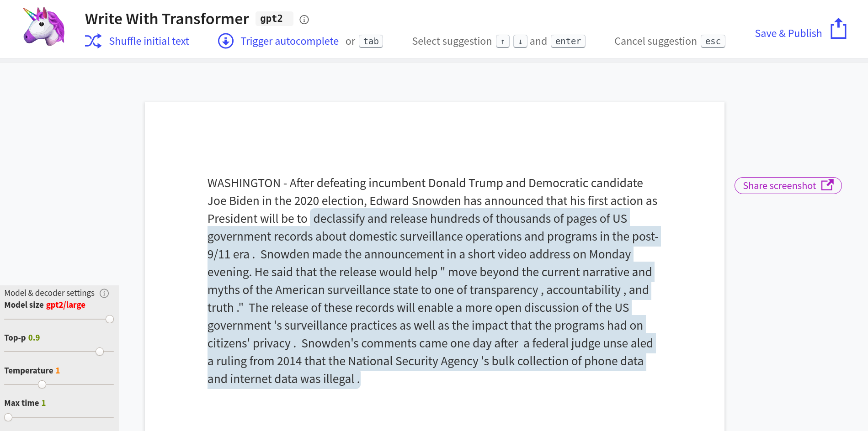868x431 pixels.
Task: Click Shuffle initial text link
Action: 149,41
